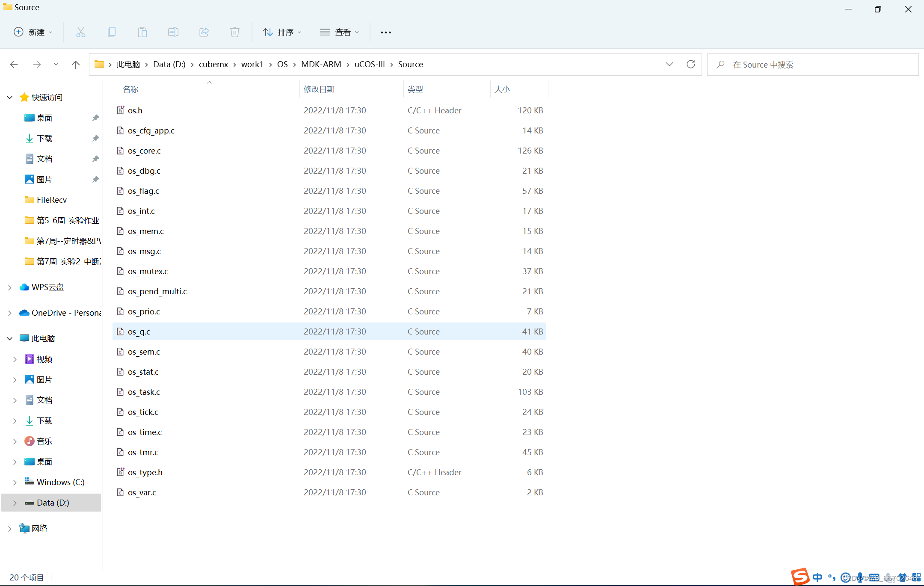This screenshot has width=924, height=586.
Task: Open the three-dots more options menu
Action: coord(386,32)
